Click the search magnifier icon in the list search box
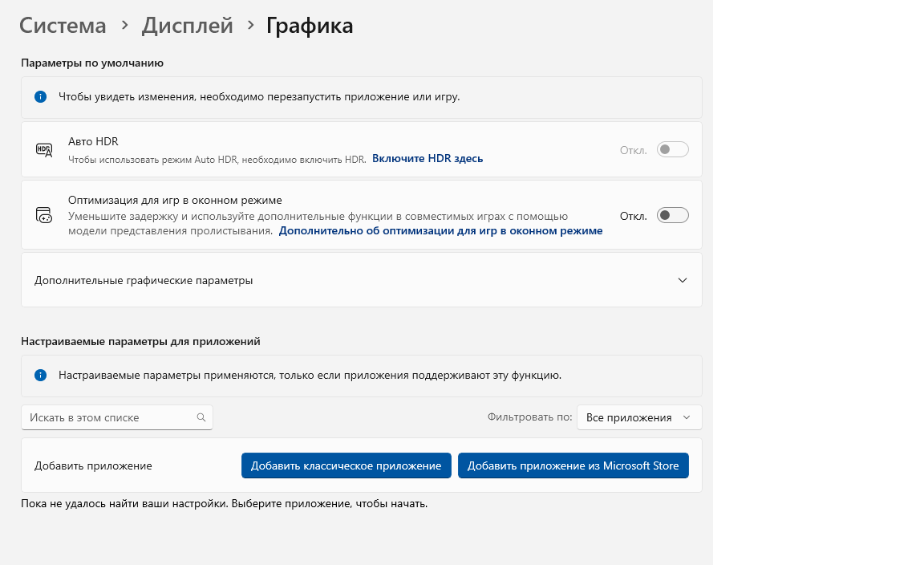 click(201, 417)
